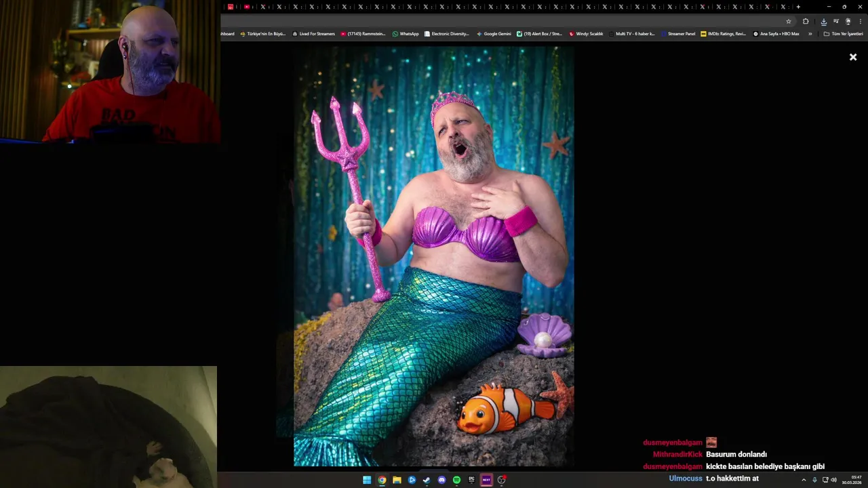
Task: Open Google Gemini bookmark
Action: [x=494, y=33]
